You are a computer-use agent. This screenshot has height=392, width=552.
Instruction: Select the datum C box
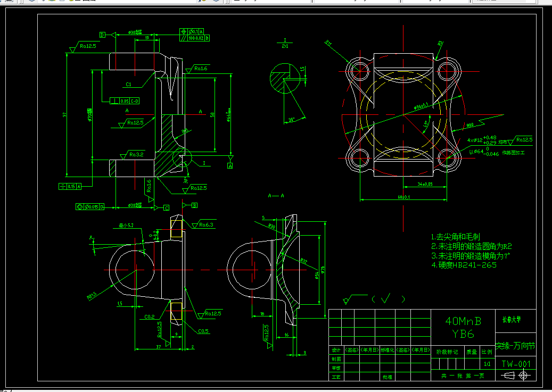click(167, 208)
